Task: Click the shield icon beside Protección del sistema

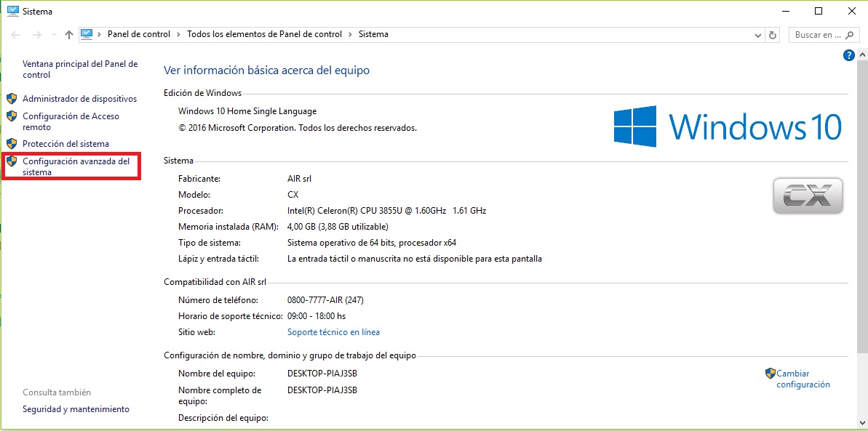Action: click(x=12, y=144)
